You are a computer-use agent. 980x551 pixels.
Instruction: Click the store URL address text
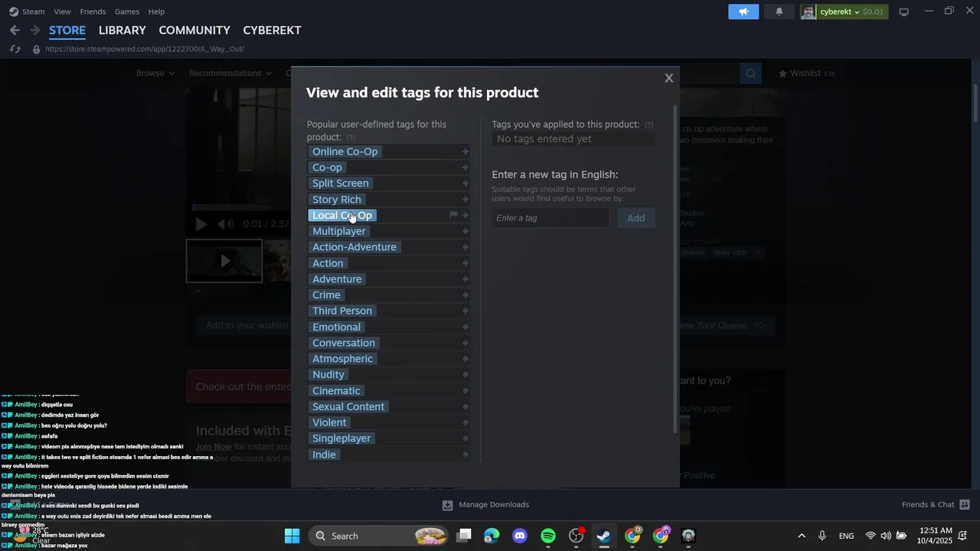(145, 49)
